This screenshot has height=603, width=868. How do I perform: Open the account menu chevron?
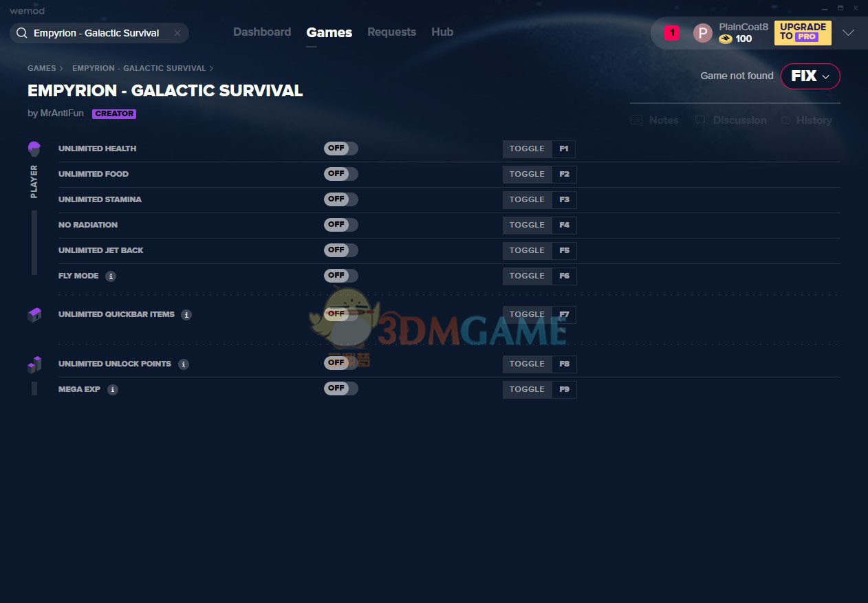point(848,33)
